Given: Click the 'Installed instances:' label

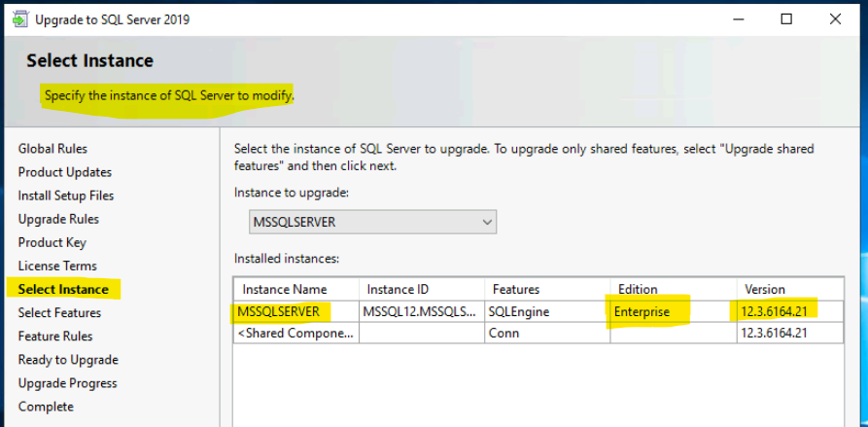Looking at the screenshot, I should point(286,258).
